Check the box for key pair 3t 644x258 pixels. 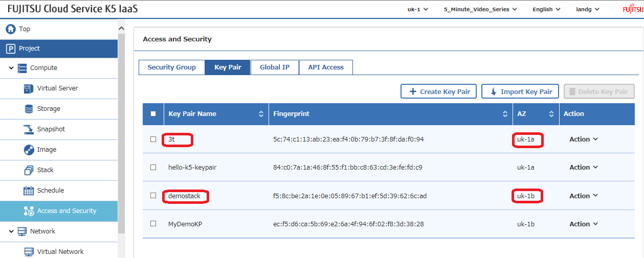click(x=153, y=139)
